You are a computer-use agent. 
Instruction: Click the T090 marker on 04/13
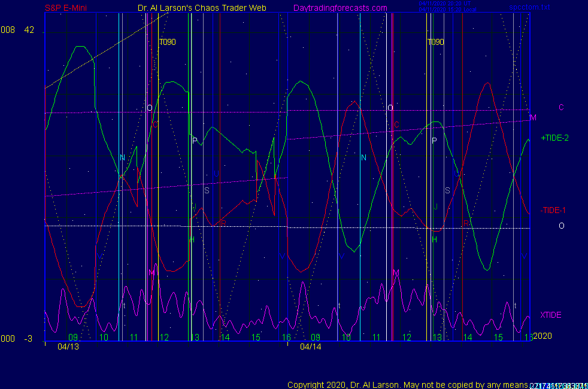(x=167, y=42)
